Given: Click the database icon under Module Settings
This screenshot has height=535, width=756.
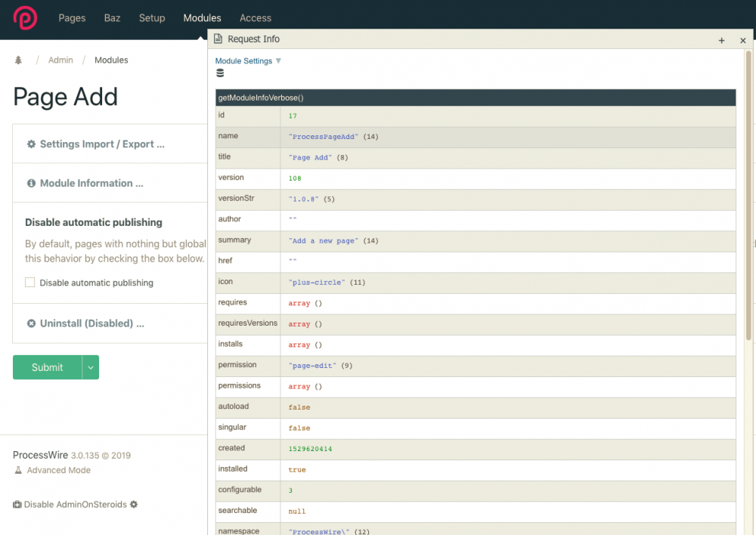Looking at the screenshot, I should tap(220, 73).
